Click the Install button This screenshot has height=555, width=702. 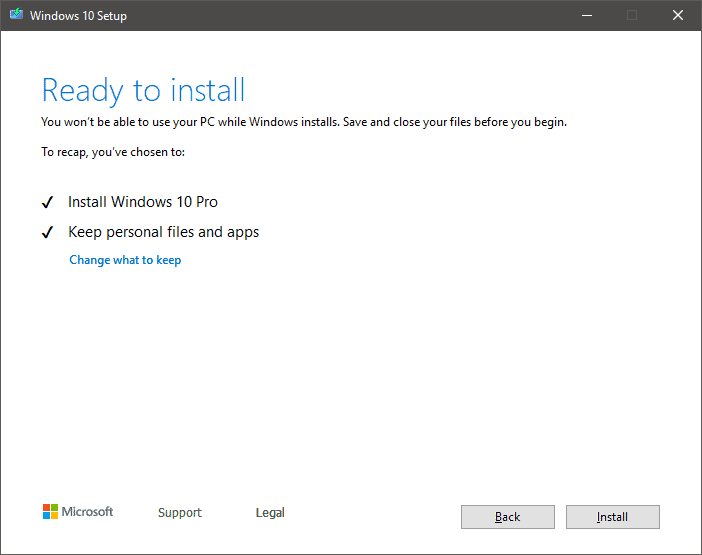click(612, 517)
